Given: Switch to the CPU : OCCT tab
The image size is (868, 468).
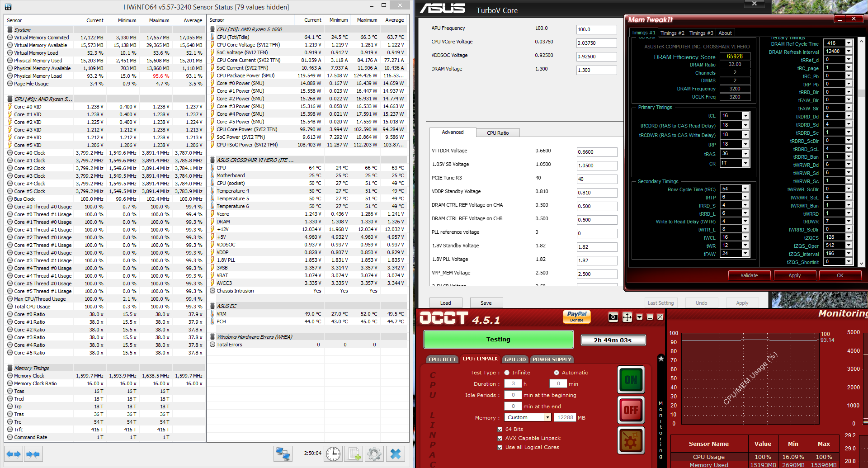Looking at the screenshot, I should (x=442, y=359).
